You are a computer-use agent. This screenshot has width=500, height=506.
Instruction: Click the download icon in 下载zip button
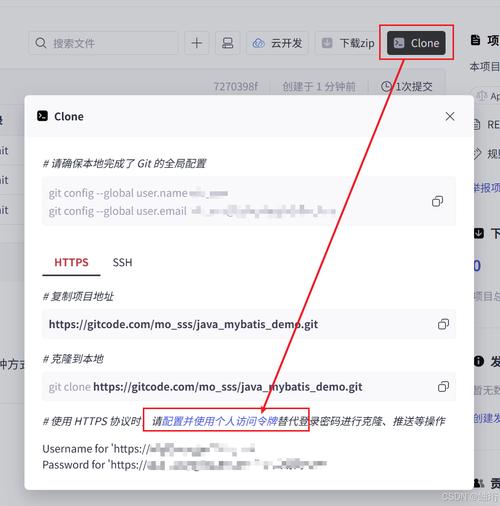(327, 43)
